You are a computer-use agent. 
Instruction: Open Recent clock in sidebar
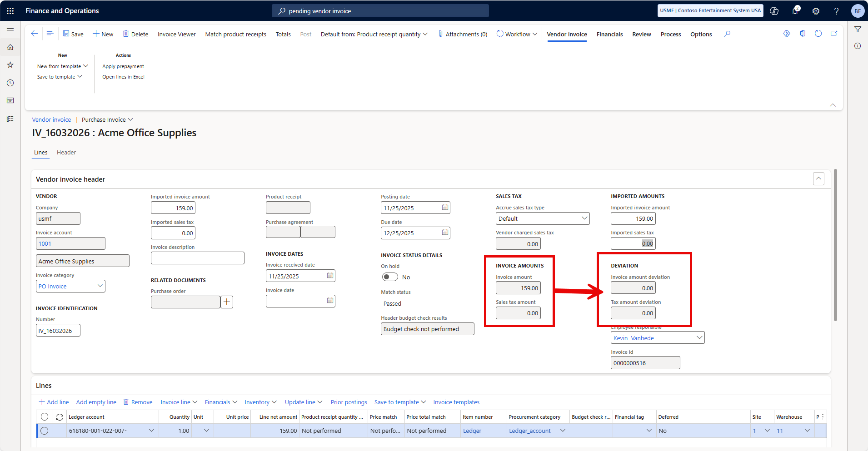[10, 83]
